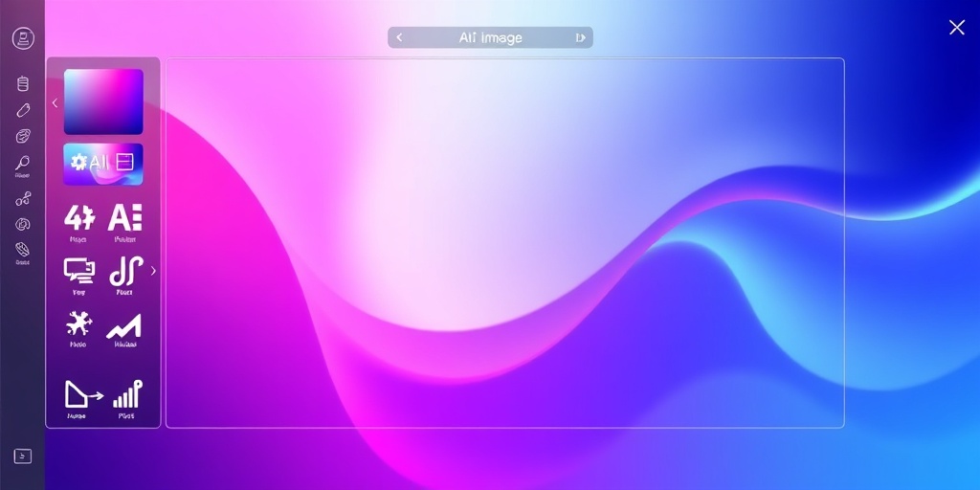
Task: Collapse the panel using the left chevron
Action: [x=55, y=102]
